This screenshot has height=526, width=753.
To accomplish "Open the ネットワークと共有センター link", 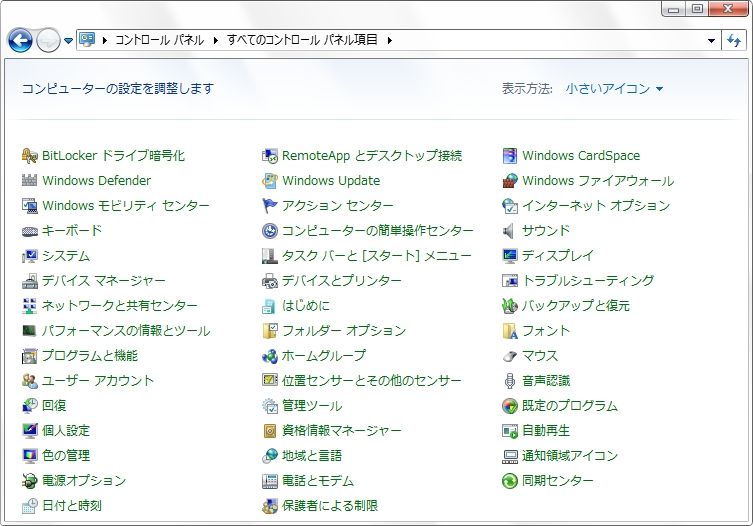I will pos(120,306).
